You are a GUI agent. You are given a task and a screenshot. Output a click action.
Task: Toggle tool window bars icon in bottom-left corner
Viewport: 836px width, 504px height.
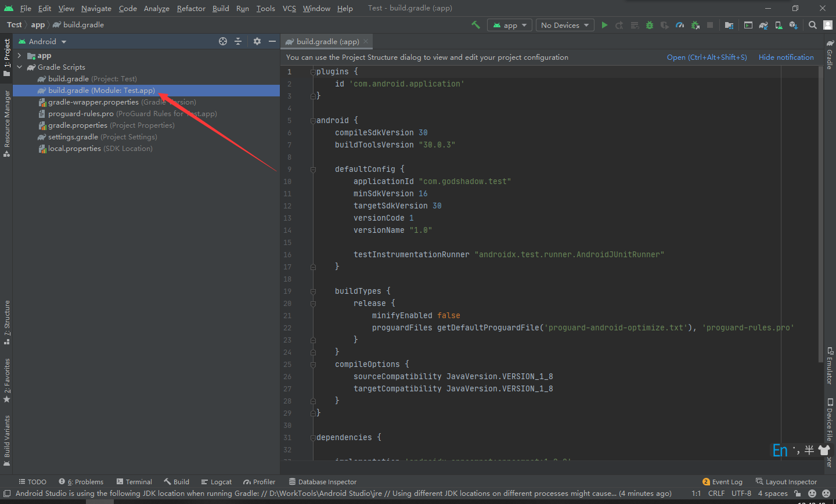(x=6, y=494)
